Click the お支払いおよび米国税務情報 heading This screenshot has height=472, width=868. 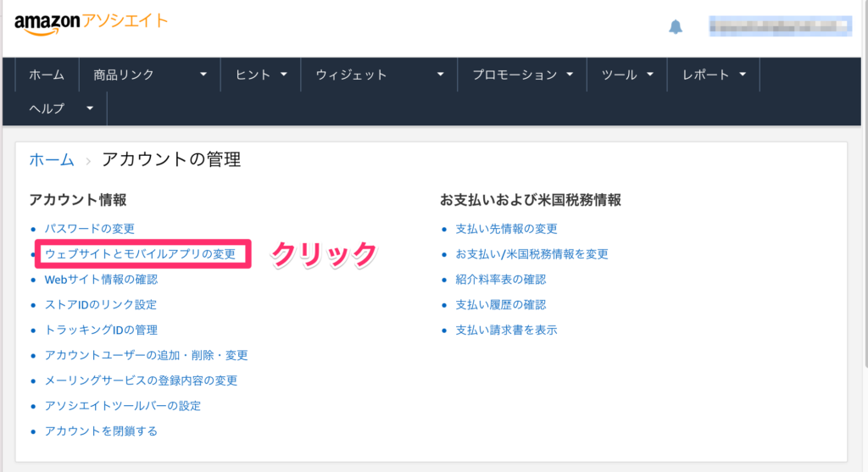pyautogui.click(x=531, y=200)
